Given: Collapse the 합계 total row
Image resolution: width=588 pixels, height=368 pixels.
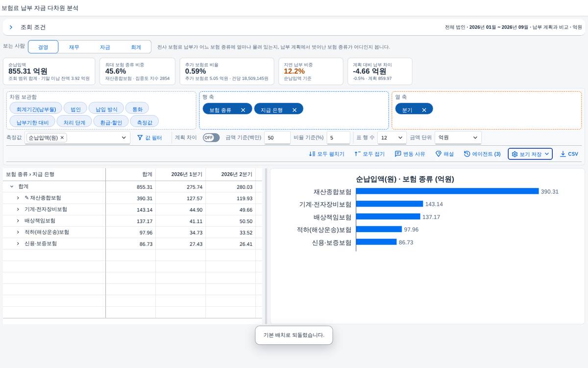Looking at the screenshot, I should click(x=12, y=186).
